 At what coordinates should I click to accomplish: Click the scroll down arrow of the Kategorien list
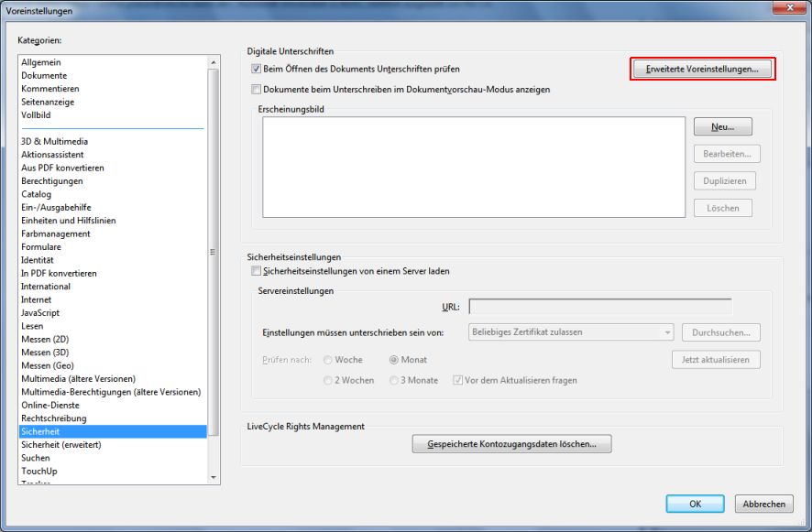(x=214, y=477)
